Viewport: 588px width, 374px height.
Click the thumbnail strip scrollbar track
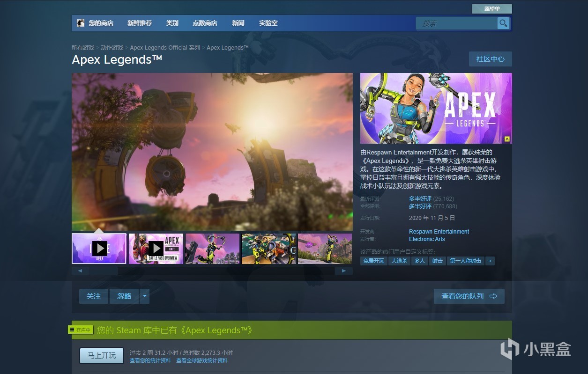pos(212,271)
